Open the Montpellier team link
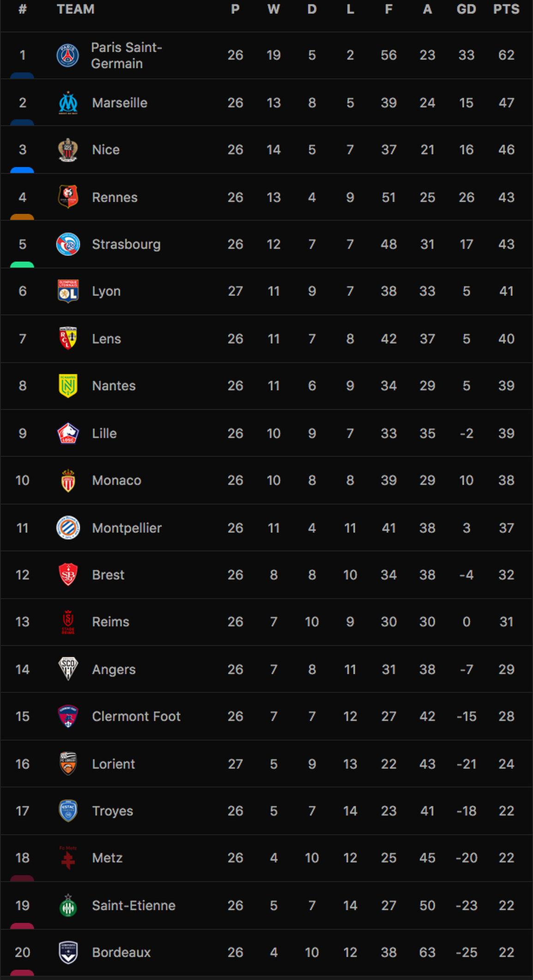The width and height of the screenshot is (533, 980). click(126, 528)
